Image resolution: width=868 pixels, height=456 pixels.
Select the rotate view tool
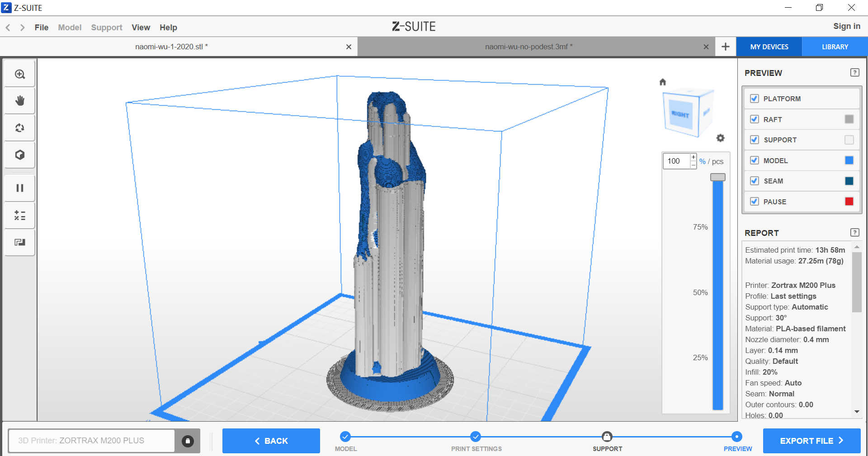[x=20, y=128]
